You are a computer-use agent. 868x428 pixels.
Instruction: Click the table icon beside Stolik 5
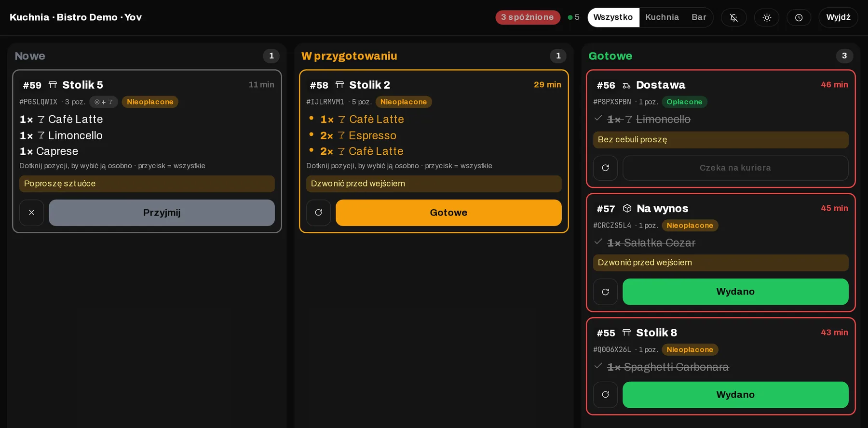(x=53, y=85)
